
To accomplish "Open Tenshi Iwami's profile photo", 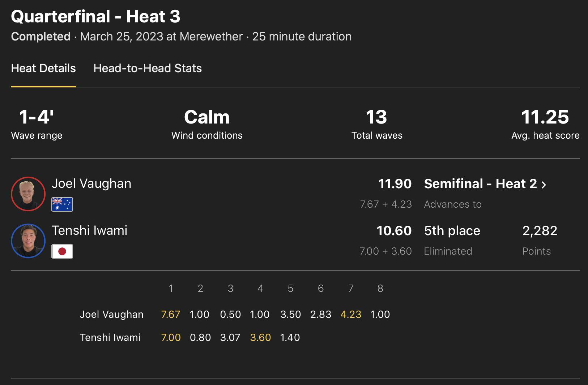I will pos(28,241).
